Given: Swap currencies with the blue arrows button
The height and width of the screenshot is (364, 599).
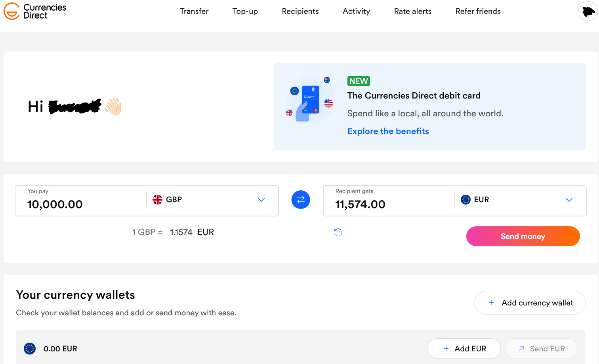Looking at the screenshot, I should [301, 200].
